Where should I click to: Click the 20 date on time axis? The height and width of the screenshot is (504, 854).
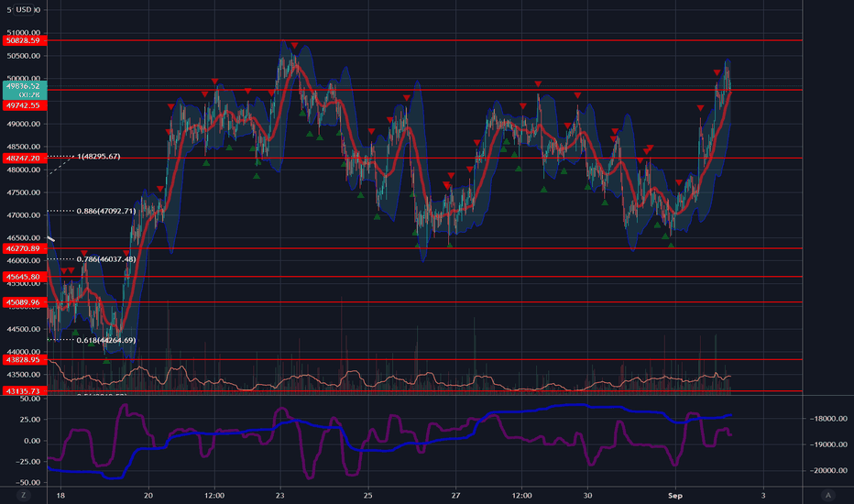(148, 495)
